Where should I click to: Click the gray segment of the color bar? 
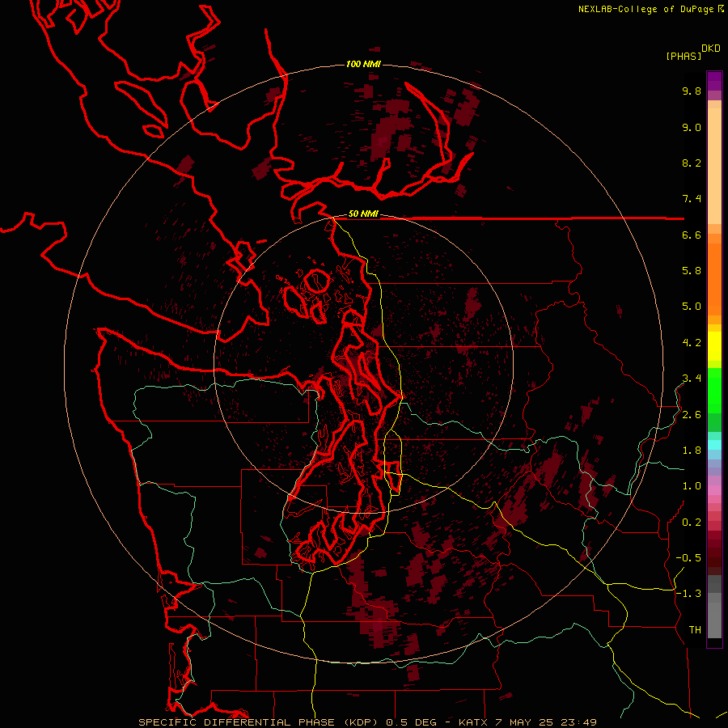[714, 607]
